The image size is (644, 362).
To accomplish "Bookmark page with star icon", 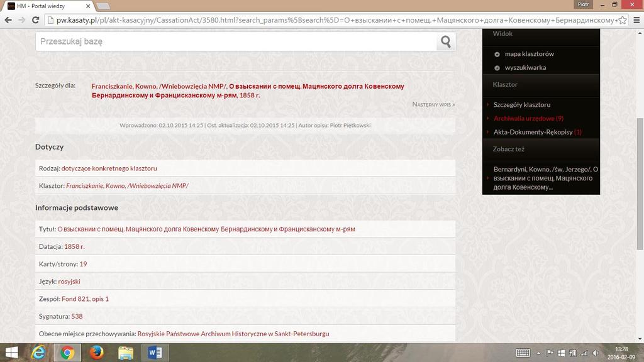I will [x=622, y=19].
